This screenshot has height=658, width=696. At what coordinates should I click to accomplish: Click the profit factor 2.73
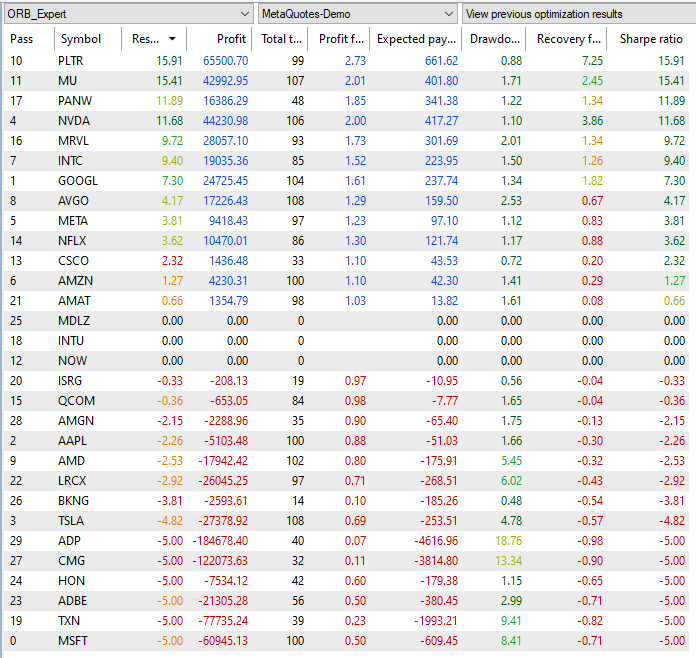pyautogui.click(x=356, y=60)
